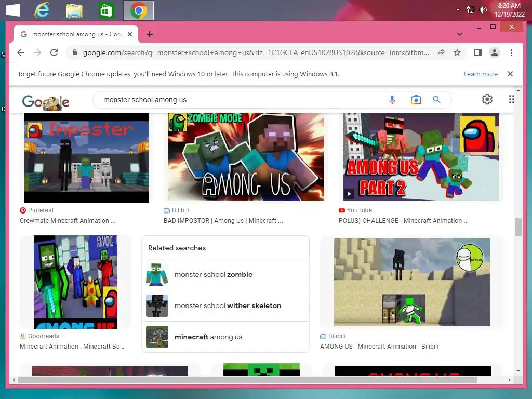Show hidden system tray icons
532x399 pixels.
coord(458,10)
